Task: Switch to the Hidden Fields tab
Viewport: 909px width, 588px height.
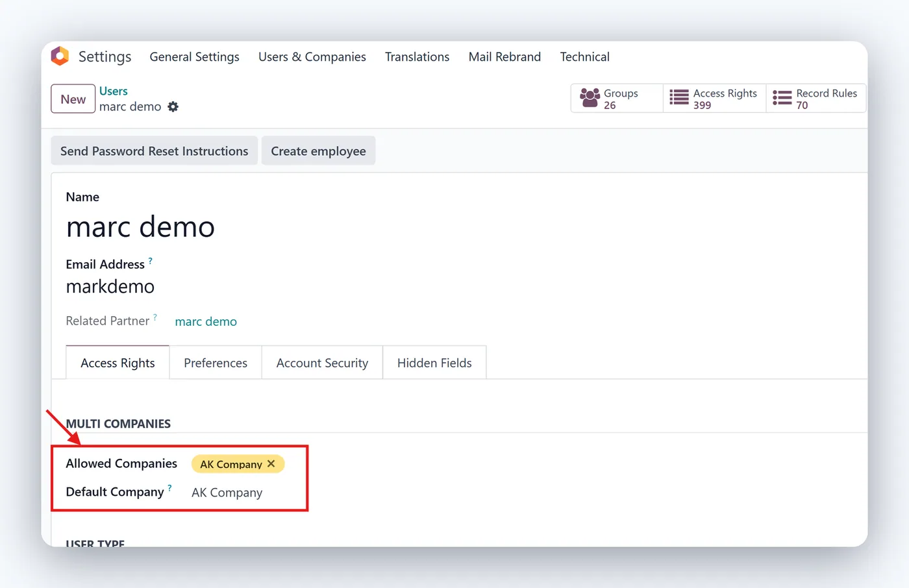Action: (x=434, y=363)
